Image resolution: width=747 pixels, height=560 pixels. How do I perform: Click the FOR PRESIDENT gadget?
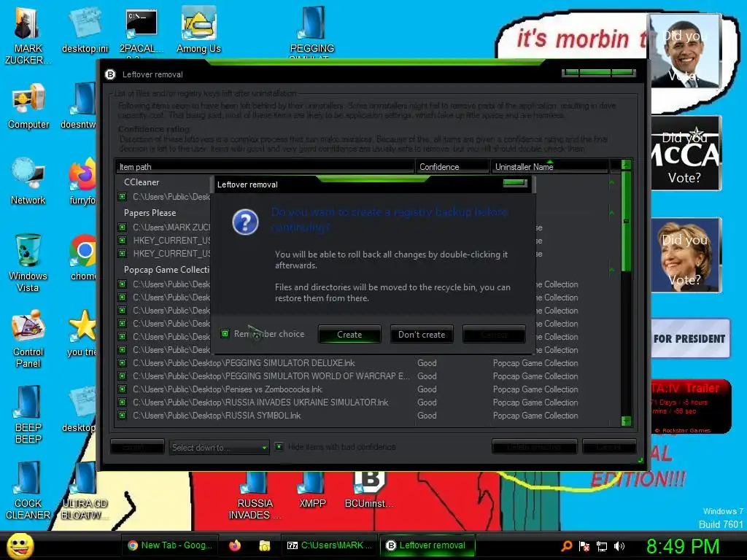pos(690,338)
